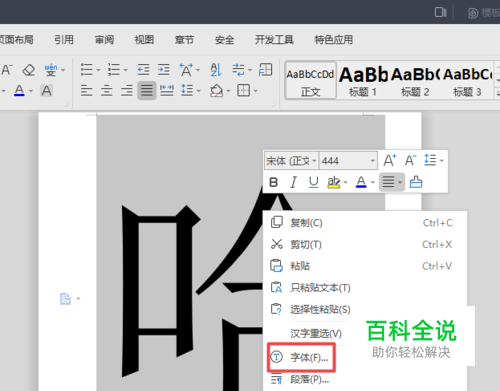Align text right in ribbon
The height and width of the screenshot is (391, 500).
[x=127, y=91]
